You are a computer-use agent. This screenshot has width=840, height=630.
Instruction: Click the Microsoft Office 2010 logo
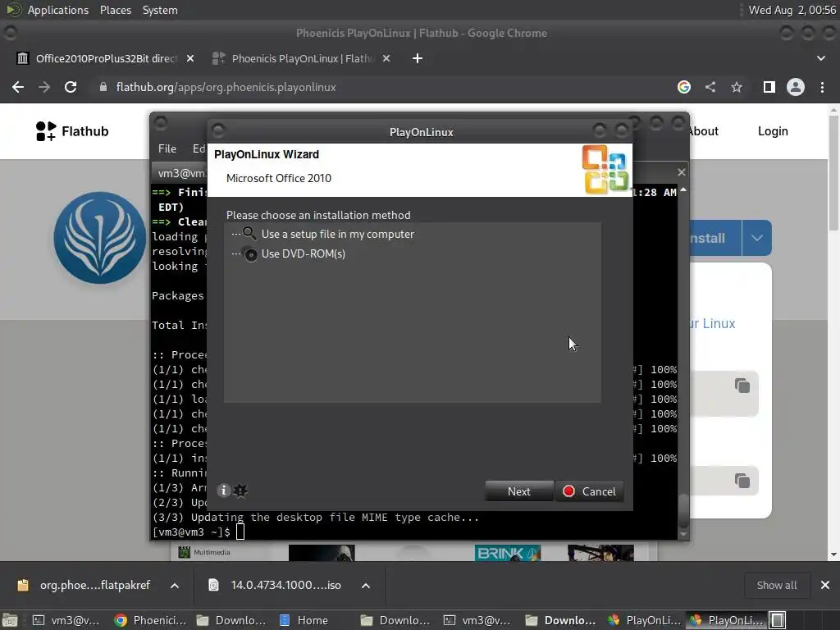(x=605, y=169)
